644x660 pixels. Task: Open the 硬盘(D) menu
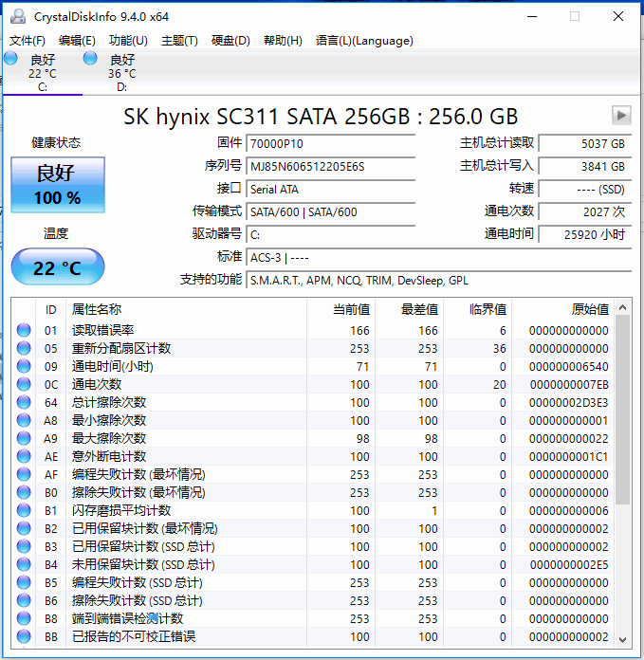click(x=230, y=41)
